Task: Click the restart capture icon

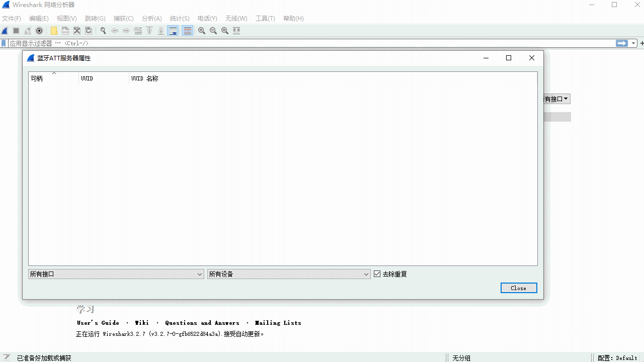Action: click(28, 30)
